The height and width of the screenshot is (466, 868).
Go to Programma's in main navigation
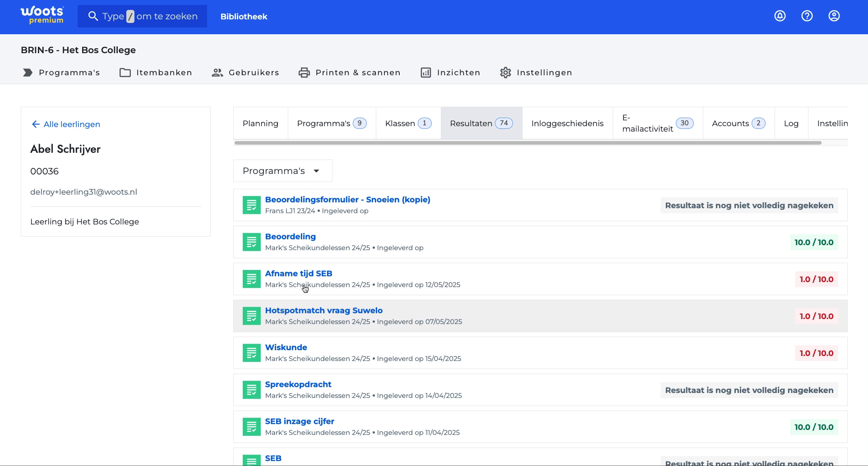[x=61, y=73]
